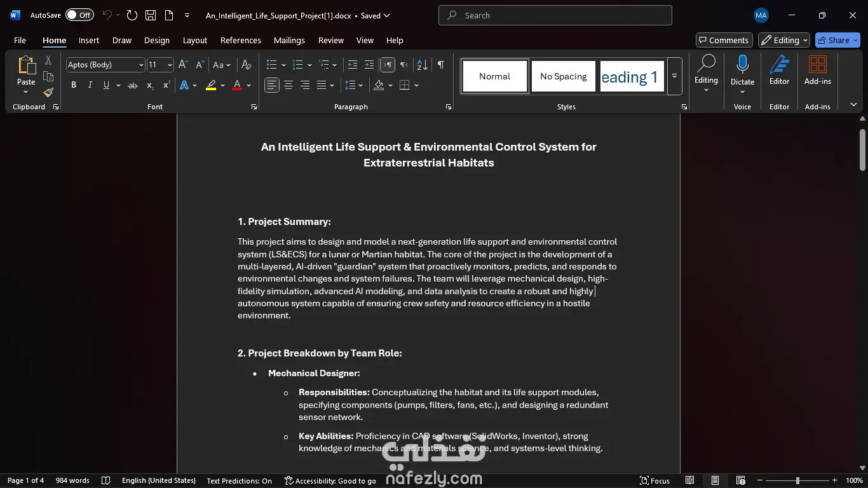
Task: Expand the Aptos (Body) font dropdown
Action: coord(141,65)
